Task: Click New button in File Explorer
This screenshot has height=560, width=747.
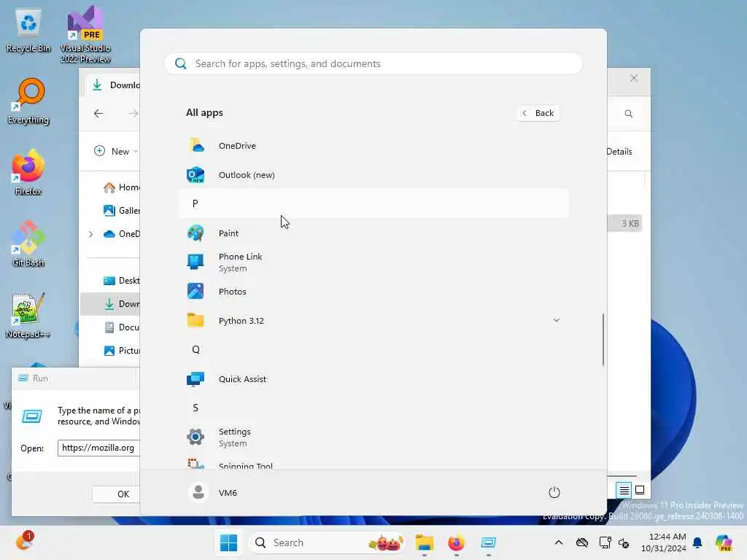Action: pyautogui.click(x=116, y=152)
